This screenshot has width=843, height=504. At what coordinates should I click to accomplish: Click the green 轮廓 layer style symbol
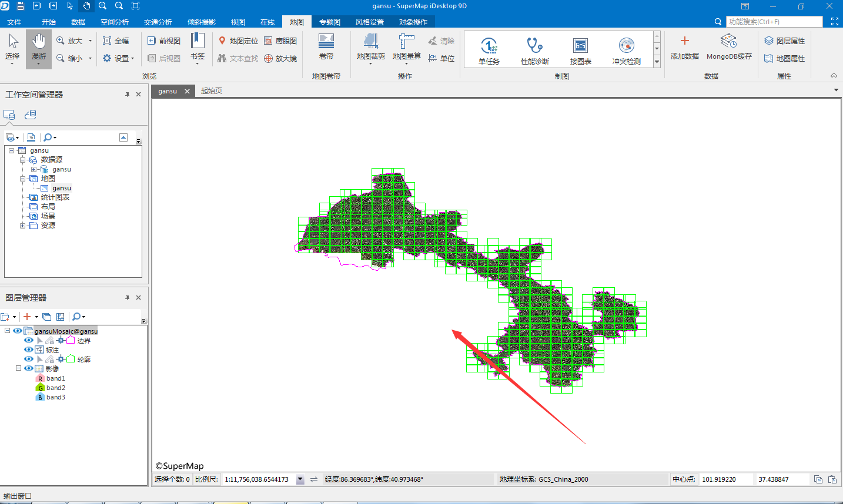(x=71, y=359)
